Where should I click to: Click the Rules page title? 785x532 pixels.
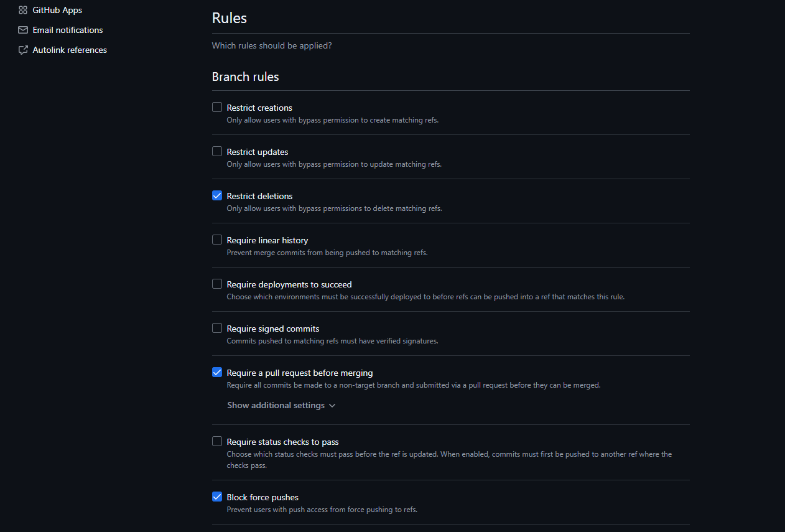tap(229, 17)
